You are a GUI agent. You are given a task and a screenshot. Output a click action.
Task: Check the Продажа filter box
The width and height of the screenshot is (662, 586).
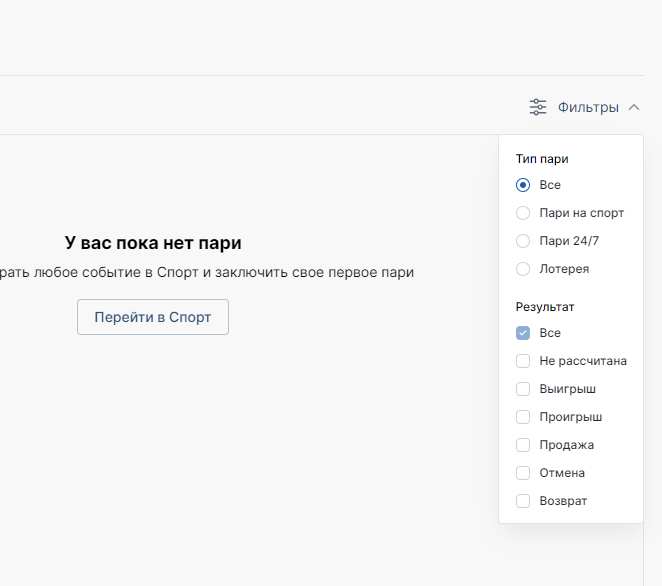point(523,445)
